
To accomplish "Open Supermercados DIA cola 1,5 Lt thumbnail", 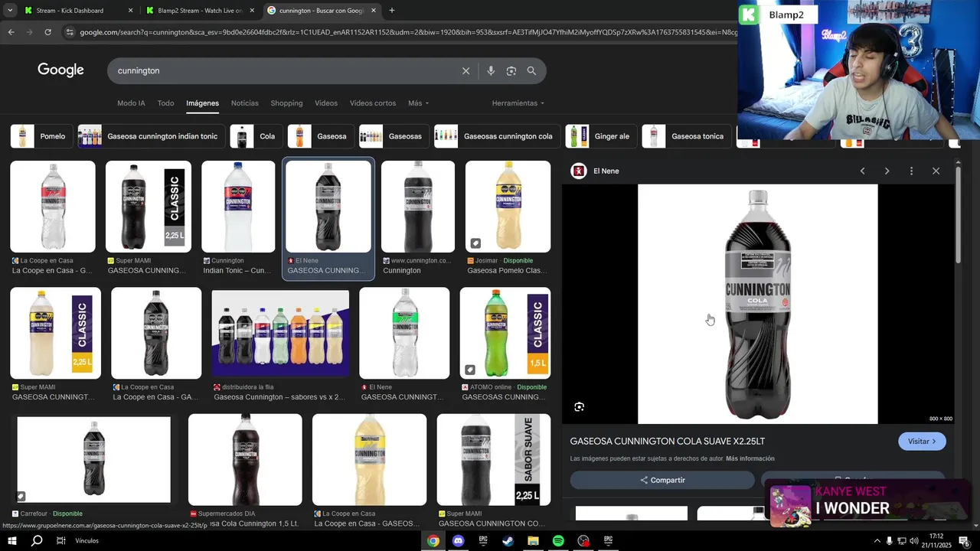I will point(245,460).
